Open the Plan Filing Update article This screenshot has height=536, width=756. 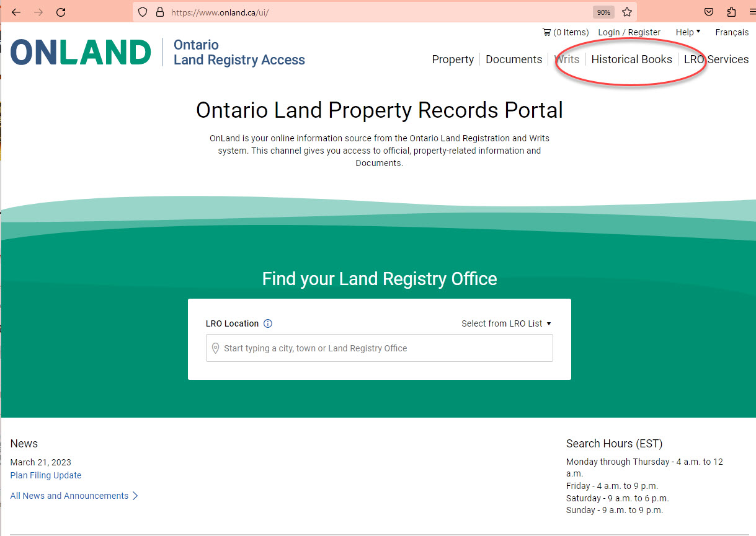[x=45, y=475]
